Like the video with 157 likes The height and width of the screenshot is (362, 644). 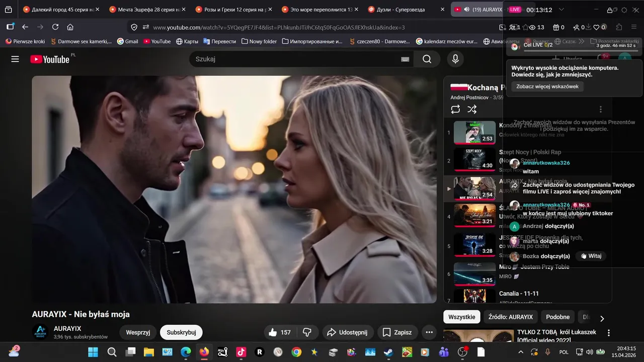coord(280,332)
